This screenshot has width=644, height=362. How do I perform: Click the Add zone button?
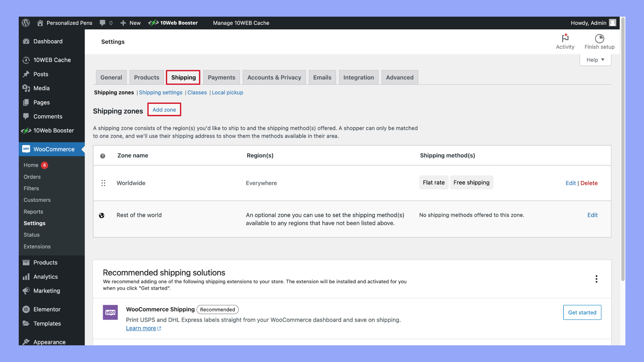[x=164, y=110]
